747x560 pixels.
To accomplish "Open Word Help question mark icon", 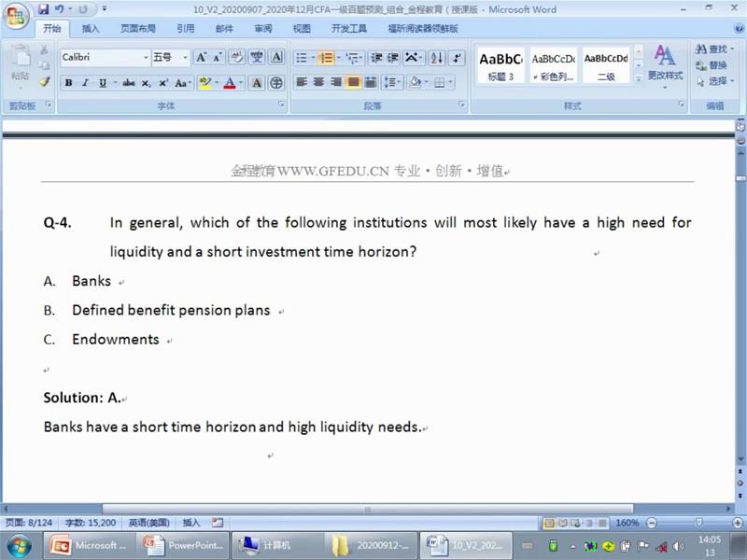I will [x=738, y=28].
